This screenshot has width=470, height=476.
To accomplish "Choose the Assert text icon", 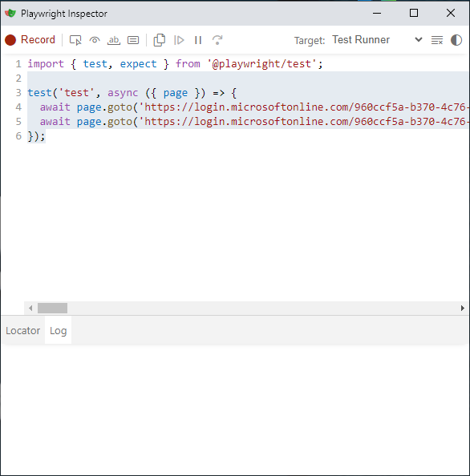I will [114, 40].
